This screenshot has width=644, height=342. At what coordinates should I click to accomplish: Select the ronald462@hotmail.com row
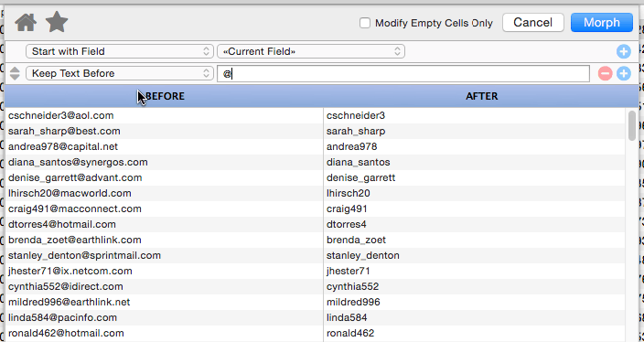tap(316, 333)
